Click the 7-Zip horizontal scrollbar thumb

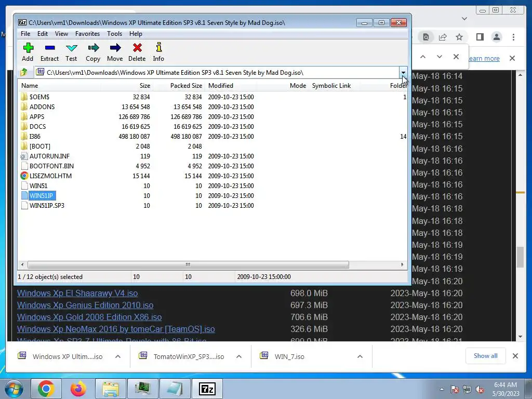[x=188, y=264]
